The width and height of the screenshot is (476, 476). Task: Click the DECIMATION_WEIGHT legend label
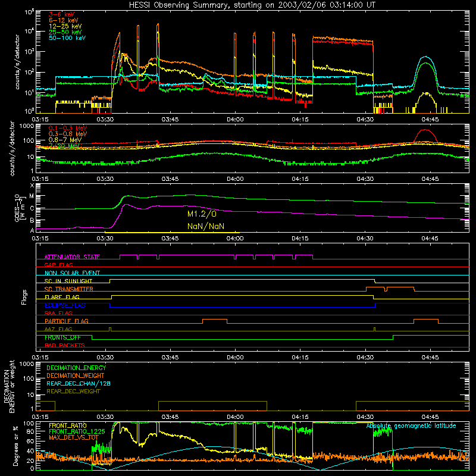76,375
